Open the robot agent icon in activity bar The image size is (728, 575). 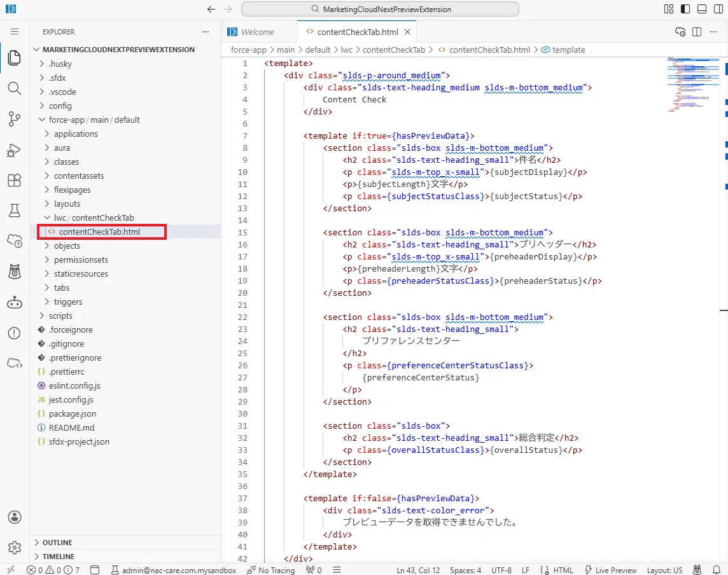coord(15,303)
